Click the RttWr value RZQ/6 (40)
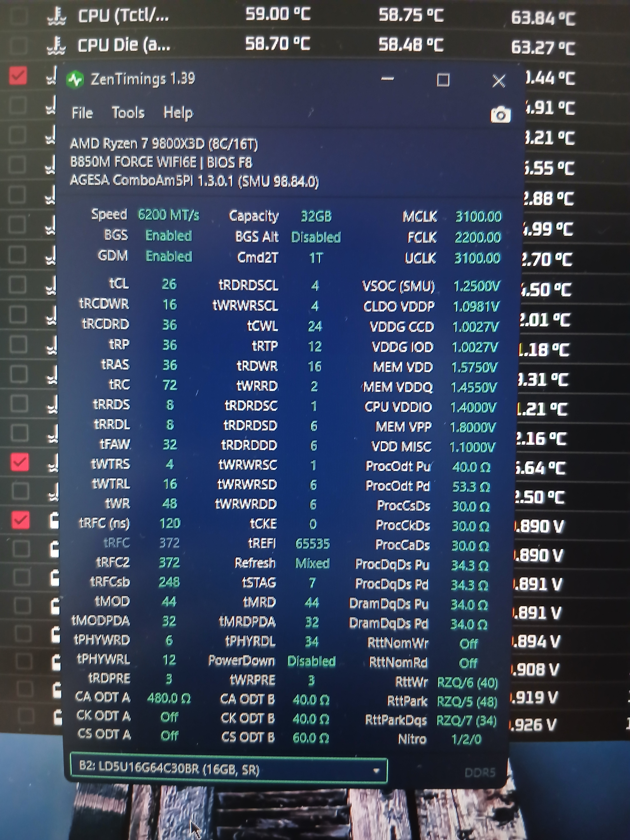Screen dimensions: 630x840 [x=467, y=682]
